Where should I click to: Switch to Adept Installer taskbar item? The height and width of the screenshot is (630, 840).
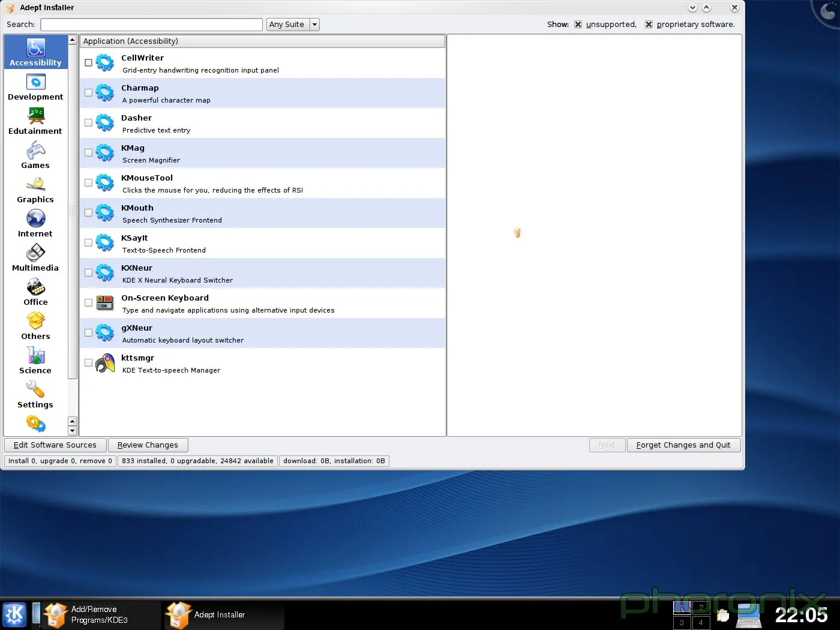(x=224, y=615)
